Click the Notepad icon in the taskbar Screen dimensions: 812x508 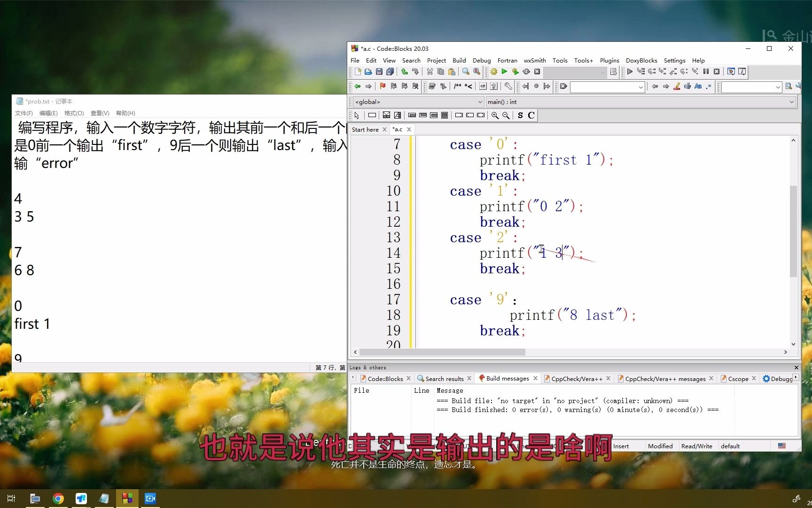click(104, 499)
